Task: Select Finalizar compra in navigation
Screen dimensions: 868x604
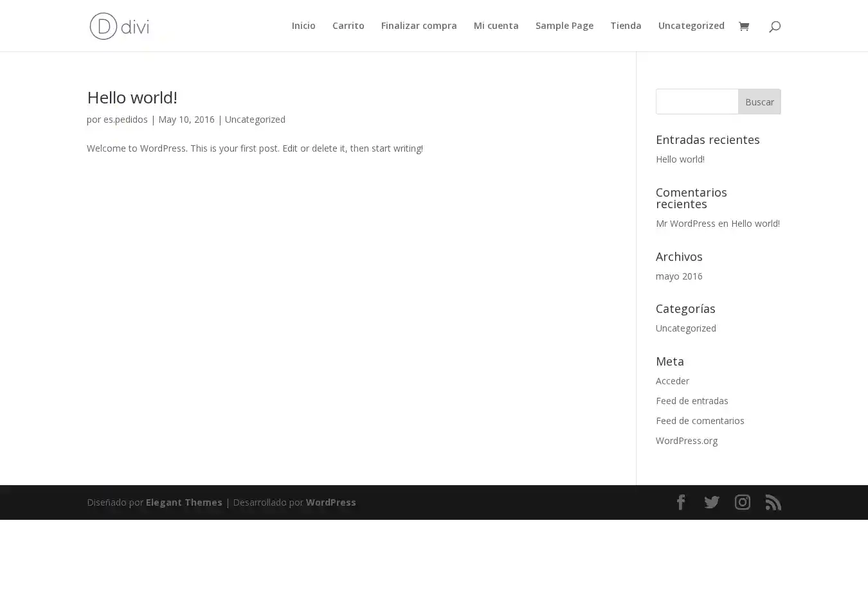Action: [419, 26]
